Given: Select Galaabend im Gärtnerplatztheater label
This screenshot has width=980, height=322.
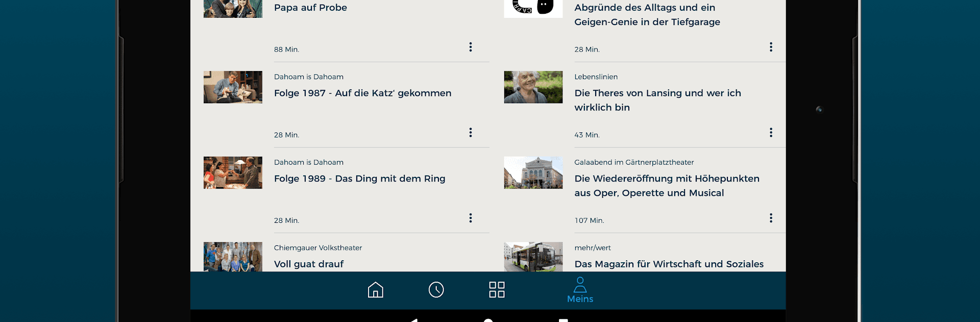Looking at the screenshot, I should pos(634,162).
